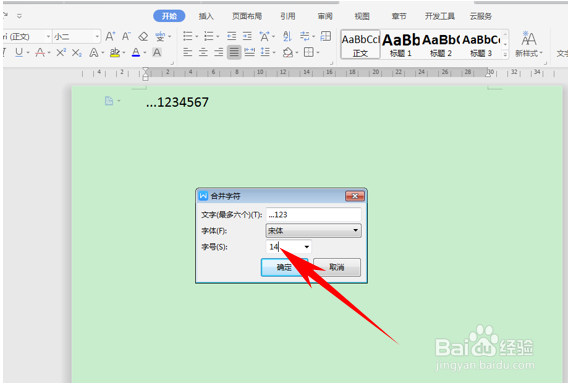Apply the 标题 3 style
This screenshot has height=385, width=568.
point(481,44)
